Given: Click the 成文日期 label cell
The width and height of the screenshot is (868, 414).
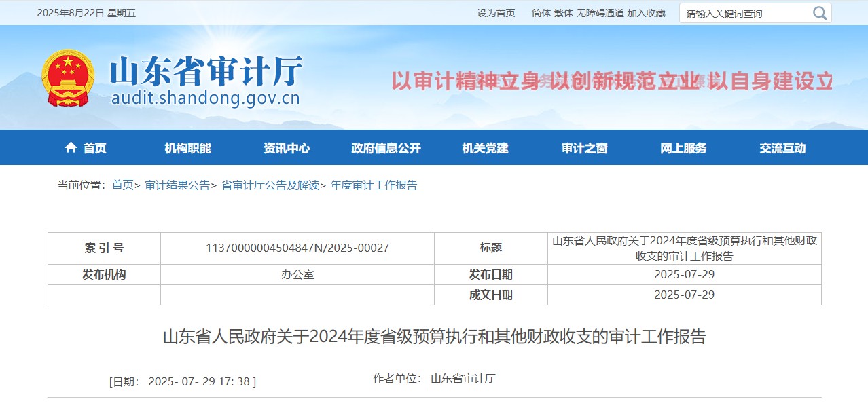Looking at the screenshot, I should point(491,295).
